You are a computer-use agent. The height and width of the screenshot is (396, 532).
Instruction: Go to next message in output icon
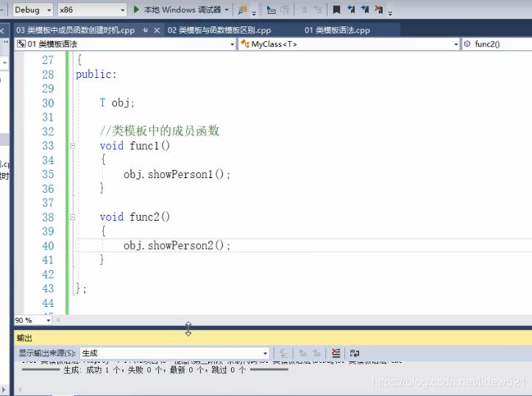pos(317,353)
